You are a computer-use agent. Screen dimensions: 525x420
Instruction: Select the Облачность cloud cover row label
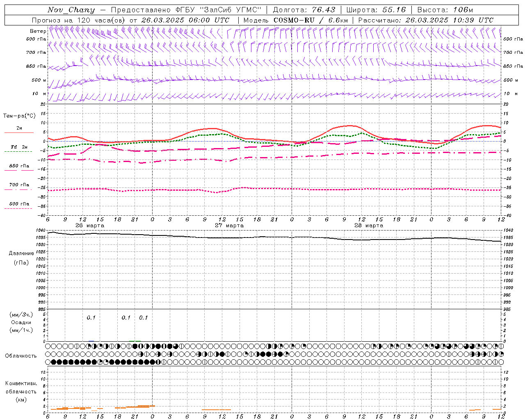pyautogui.click(x=21, y=356)
